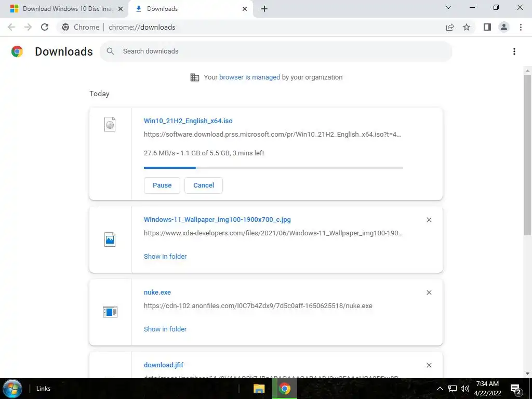Image resolution: width=532 pixels, height=399 pixels.
Task: Show hidden system tray icons
Action: (x=440, y=389)
